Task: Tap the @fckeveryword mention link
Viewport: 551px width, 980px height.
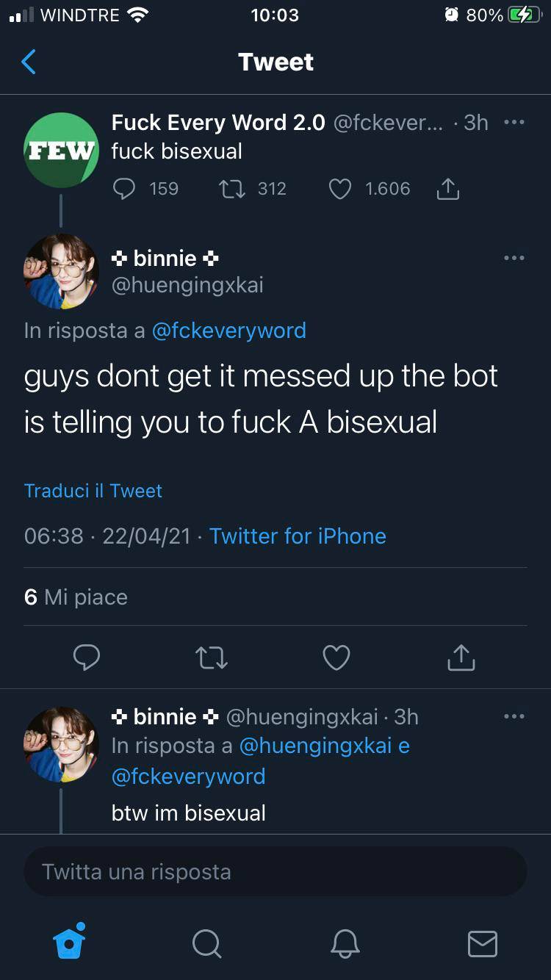Action: click(228, 331)
